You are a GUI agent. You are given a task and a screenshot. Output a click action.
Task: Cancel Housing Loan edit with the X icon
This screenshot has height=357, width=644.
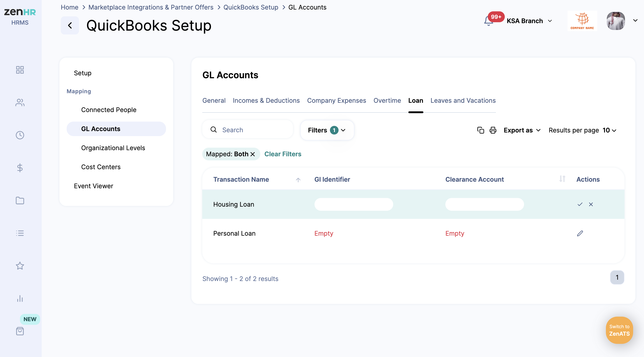pos(591,204)
